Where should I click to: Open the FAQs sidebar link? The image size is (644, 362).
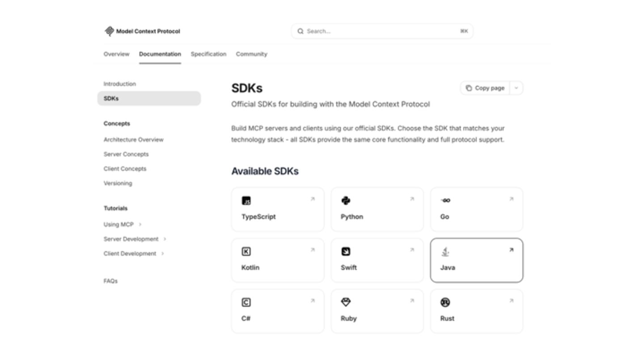tap(110, 281)
